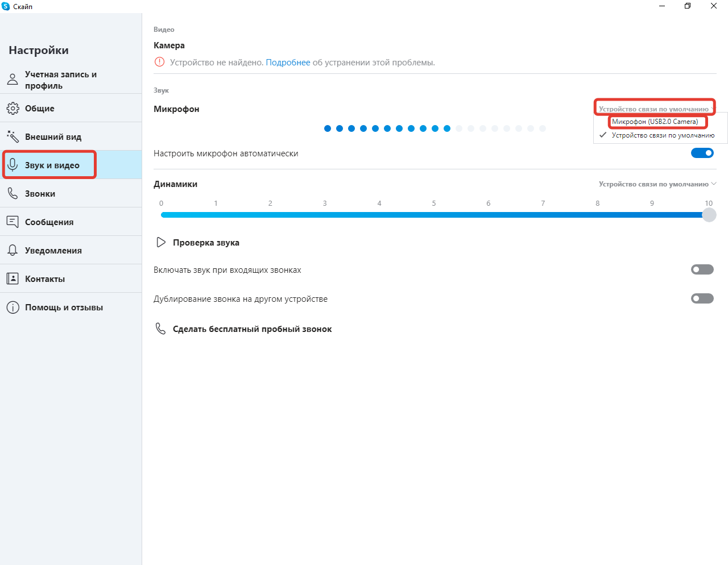
Task: Click the bell icon for Уведомления
Action: pos(13,250)
